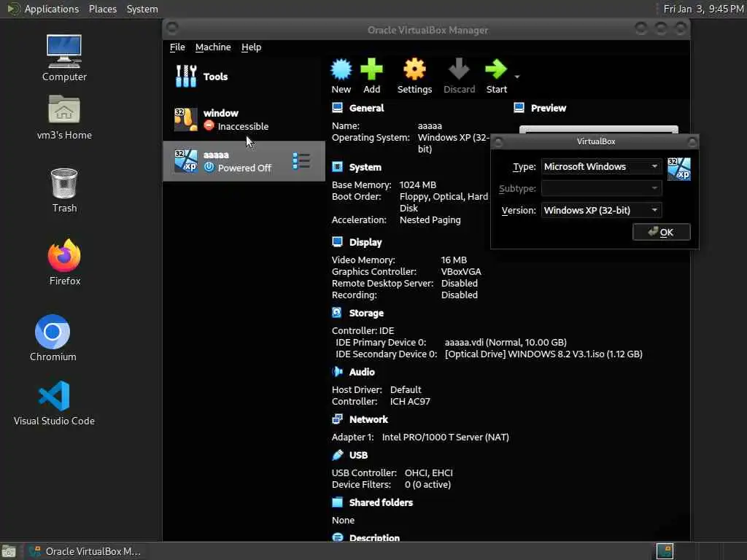Image resolution: width=747 pixels, height=560 pixels.
Task: Click the Storage section disk icon
Action: (337, 312)
